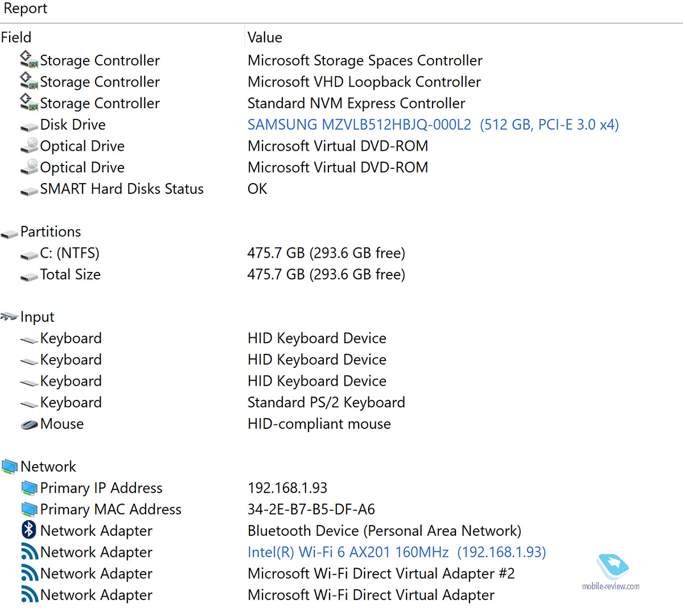683x616 pixels.
Task: Click the Network section icon
Action: [x=10, y=466]
